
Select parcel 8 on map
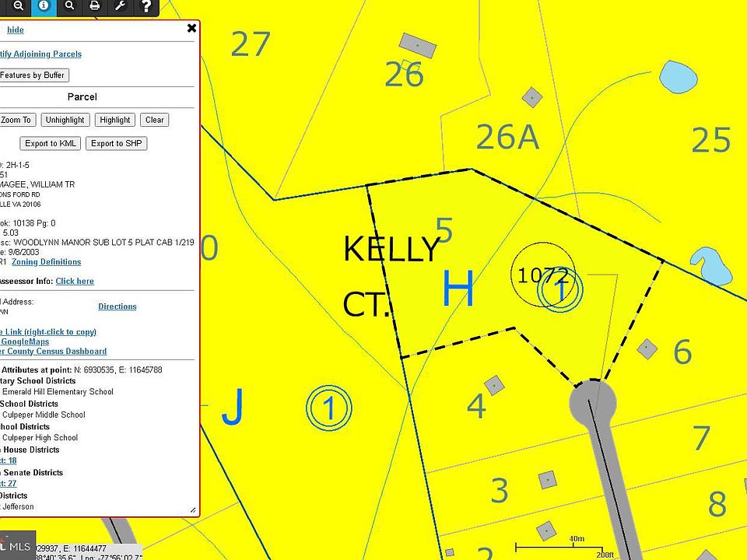[x=717, y=504]
